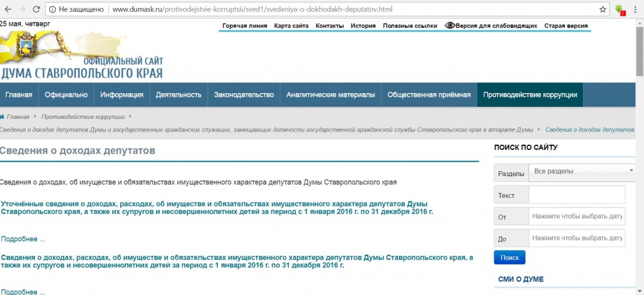Bookmark this page with the star
This screenshot has width=644, height=295.
pos(602,9)
